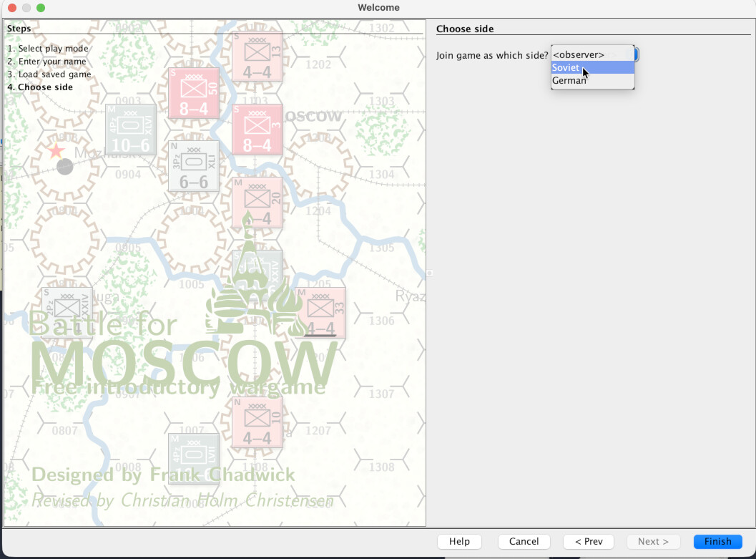Select the gray LVII panzer counter
This screenshot has height=559, width=756.
tap(193, 458)
